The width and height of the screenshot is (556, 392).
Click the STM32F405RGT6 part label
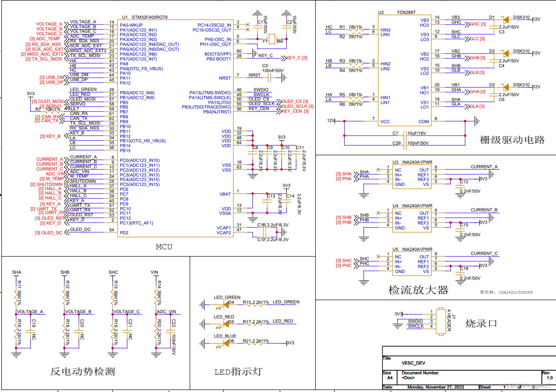[x=150, y=17]
